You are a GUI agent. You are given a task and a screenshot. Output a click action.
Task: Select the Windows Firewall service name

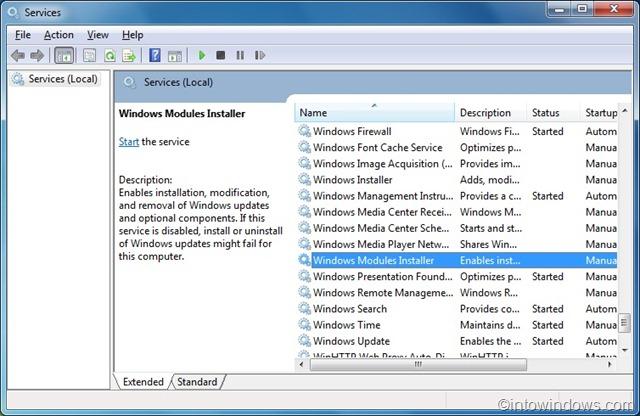[x=352, y=131]
